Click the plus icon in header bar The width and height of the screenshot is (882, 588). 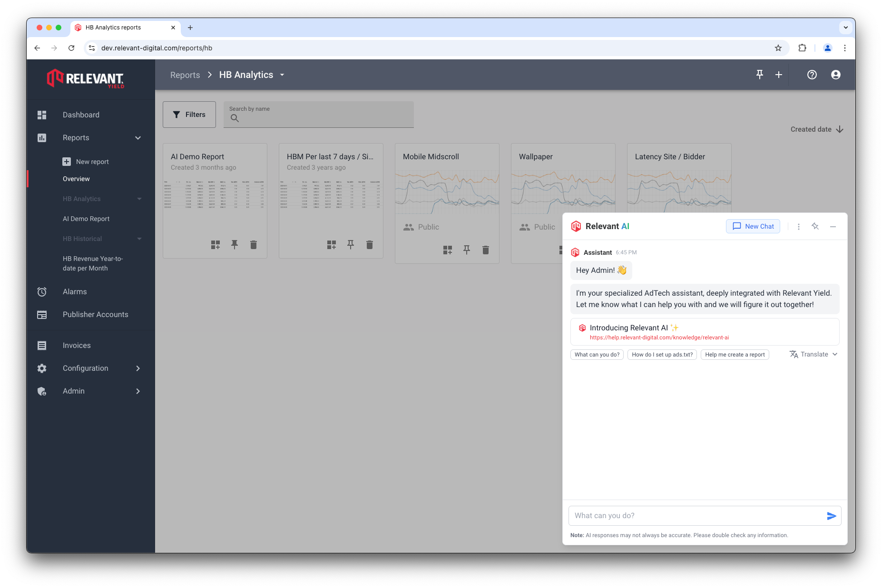779,75
